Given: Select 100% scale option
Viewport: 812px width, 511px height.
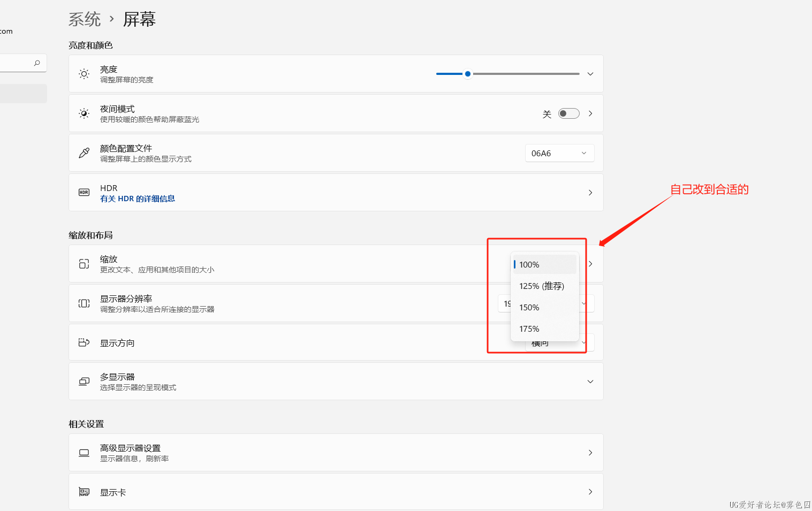Looking at the screenshot, I should 545,264.
